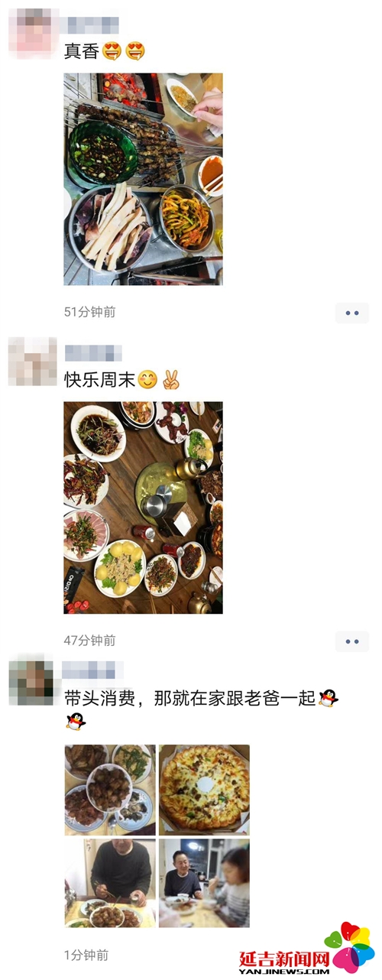View the round table dinner photo
This screenshot has height=980, width=382.
click(143, 508)
